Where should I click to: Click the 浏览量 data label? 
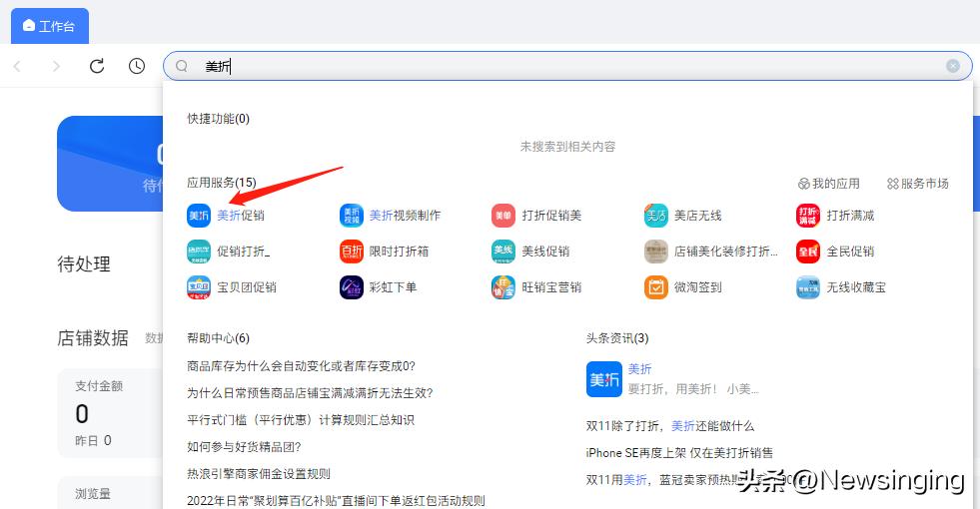pos(93,493)
